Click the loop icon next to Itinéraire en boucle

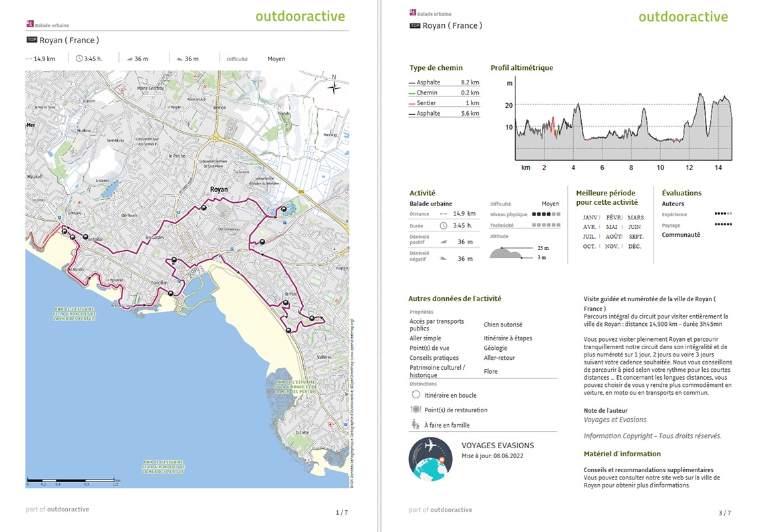[x=416, y=394]
